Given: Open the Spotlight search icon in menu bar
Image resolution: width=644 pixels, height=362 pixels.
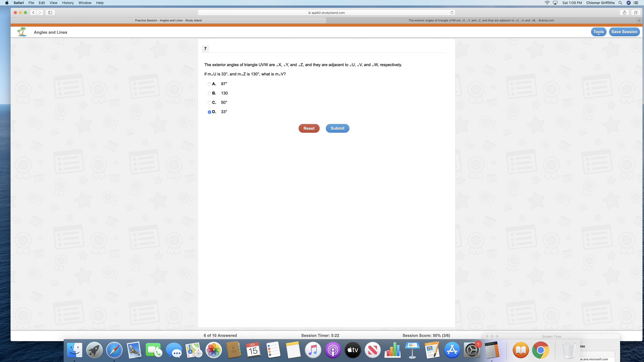Looking at the screenshot, I should point(620,3).
